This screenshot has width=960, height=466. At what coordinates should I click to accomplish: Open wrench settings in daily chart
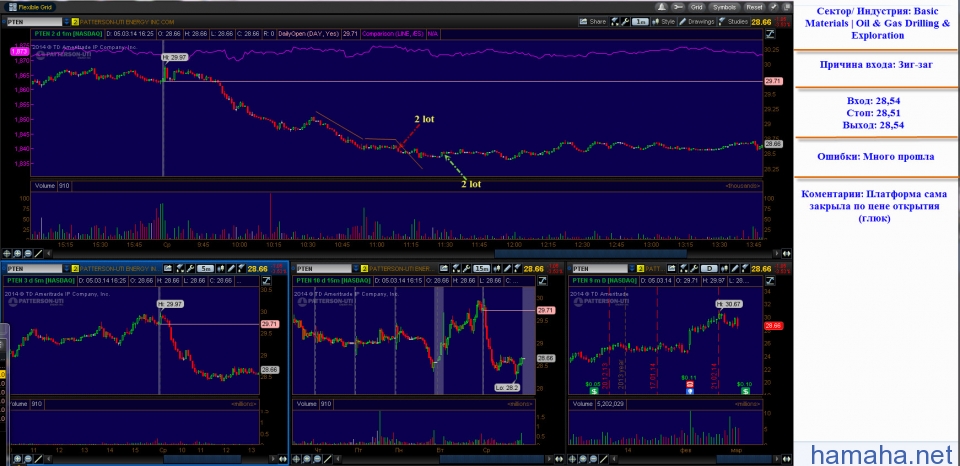coord(694,268)
